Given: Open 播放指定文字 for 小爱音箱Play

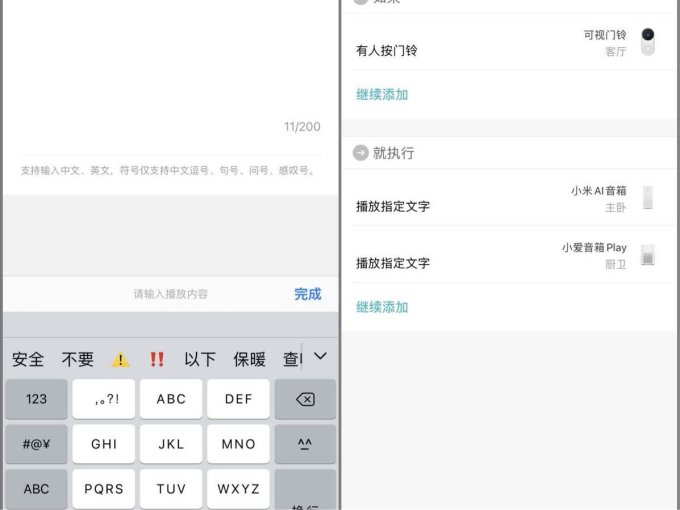Looking at the screenshot, I should [x=509, y=255].
